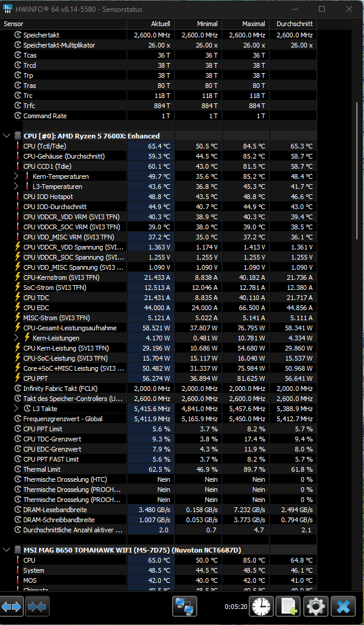Viewport: 364px width, 625px height.
Task: Click chip icon of MSI MAG B650 TOMAHAWK group
Action: tap(18, 550)
